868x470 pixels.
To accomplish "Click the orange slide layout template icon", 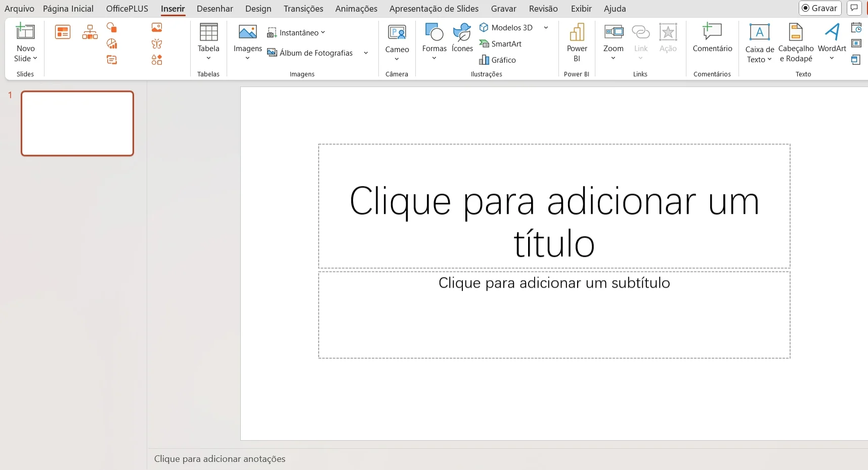I will [x=63, y=32].
